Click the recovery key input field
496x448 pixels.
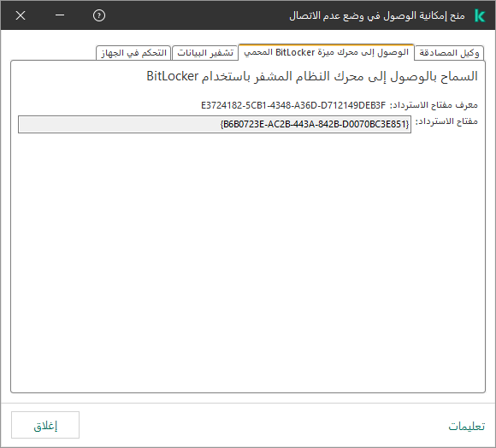point(215,124)
